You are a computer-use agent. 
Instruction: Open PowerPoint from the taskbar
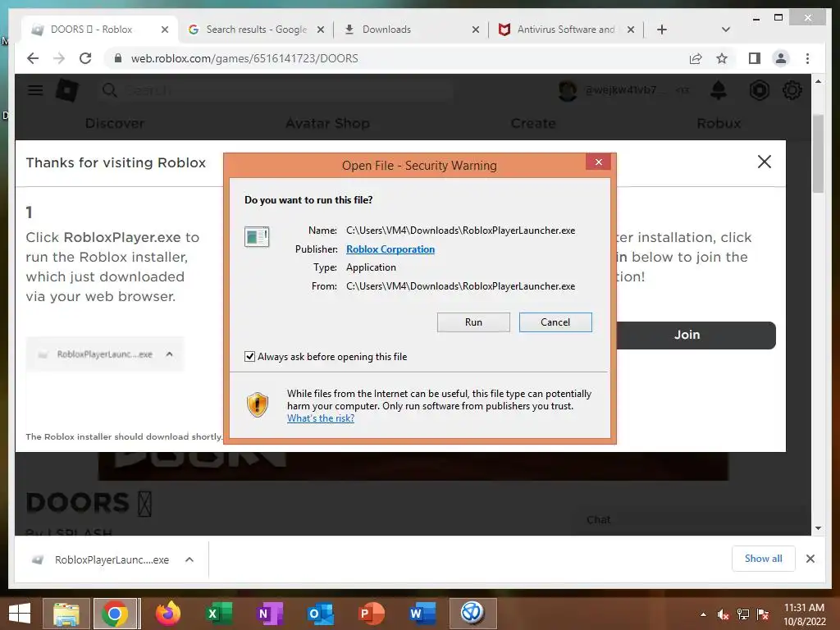(371, 614)
